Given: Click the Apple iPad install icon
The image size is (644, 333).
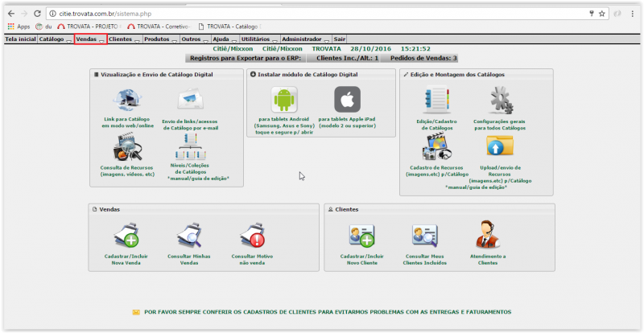Looking at the screenshot, I should (348, 100).
